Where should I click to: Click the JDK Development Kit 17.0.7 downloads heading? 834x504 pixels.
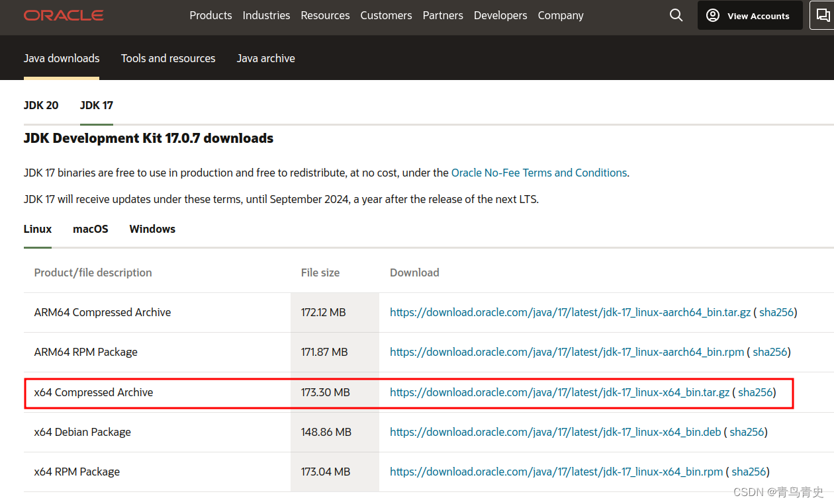pos(149,138)
